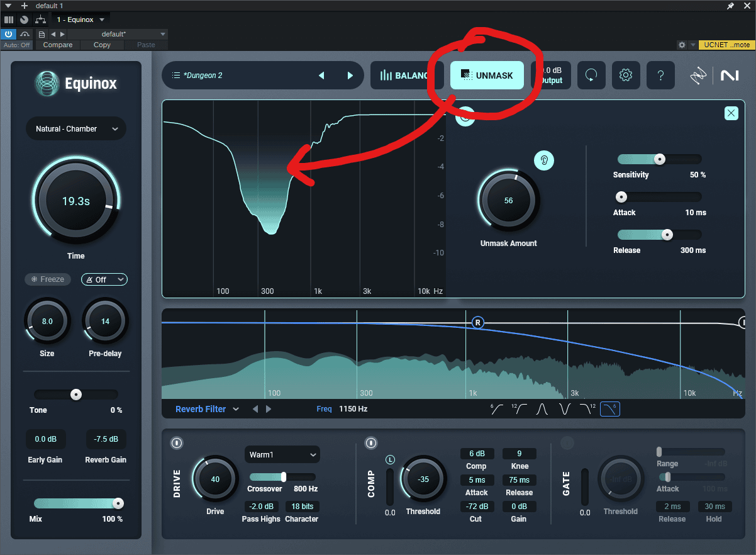This screenshot has width=756, height=555.
Task: Click the Mix slider handle
Action: coord(118,503)
